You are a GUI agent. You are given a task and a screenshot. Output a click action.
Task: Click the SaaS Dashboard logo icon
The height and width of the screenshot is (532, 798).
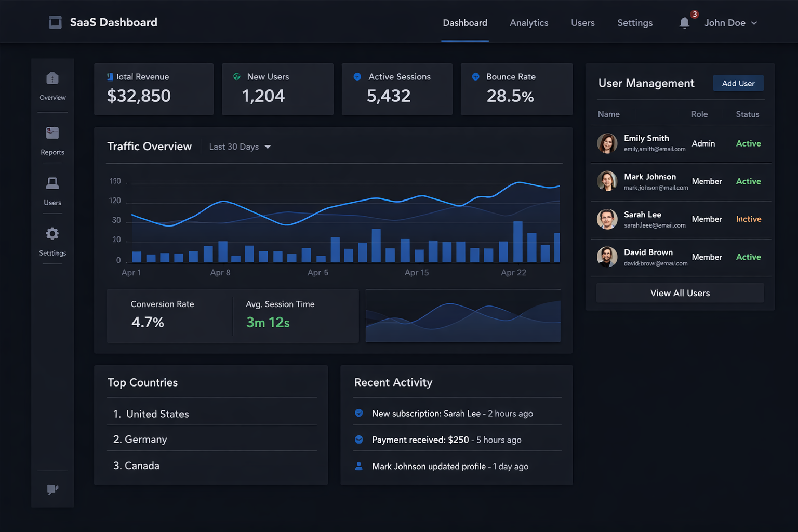[55, 22]
